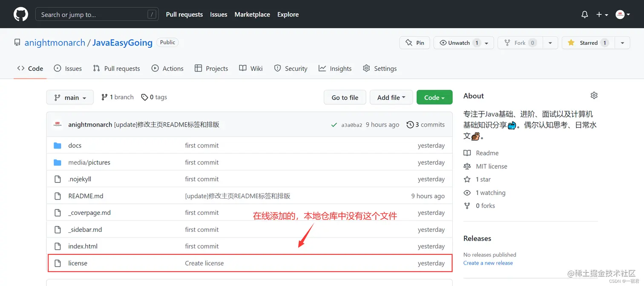The width and height of the screenshot is (644, 286).
Task: Click the green commit status checkmark
Action: tap(334, 125)
